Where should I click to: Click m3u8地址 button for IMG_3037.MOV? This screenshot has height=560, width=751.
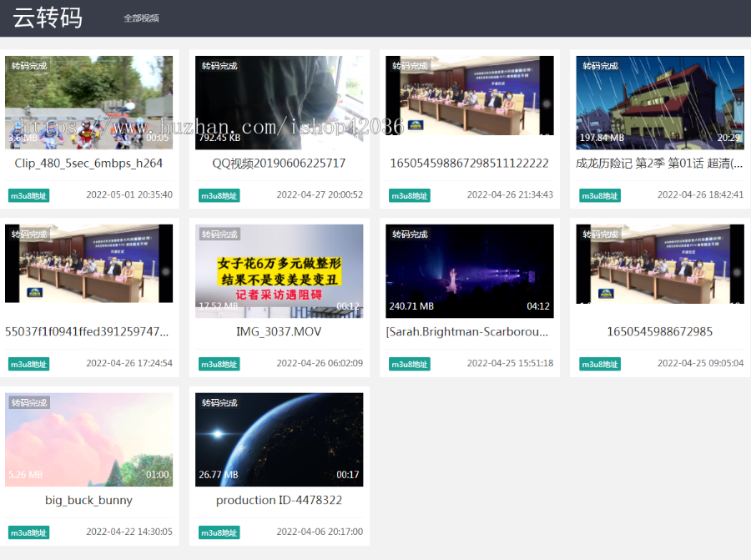click(219, 364)
